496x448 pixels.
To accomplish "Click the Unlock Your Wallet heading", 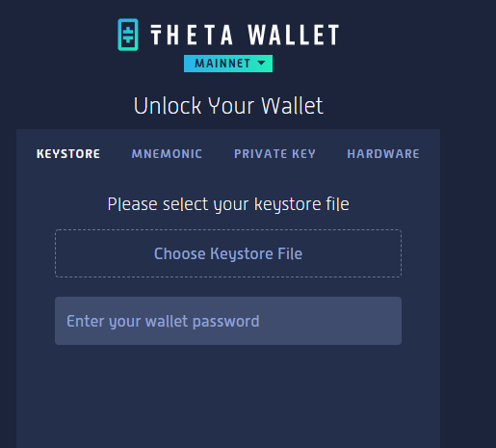I will coord(228,106).
